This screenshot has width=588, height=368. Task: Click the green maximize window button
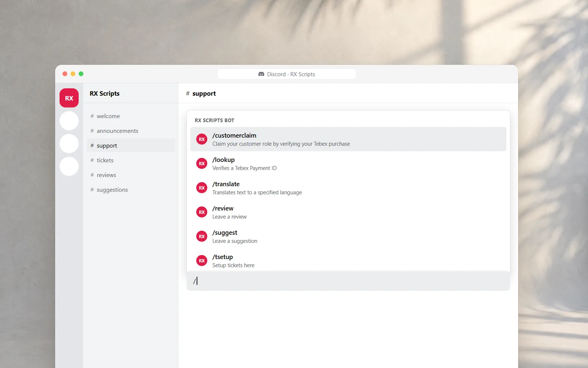[81, 74]
